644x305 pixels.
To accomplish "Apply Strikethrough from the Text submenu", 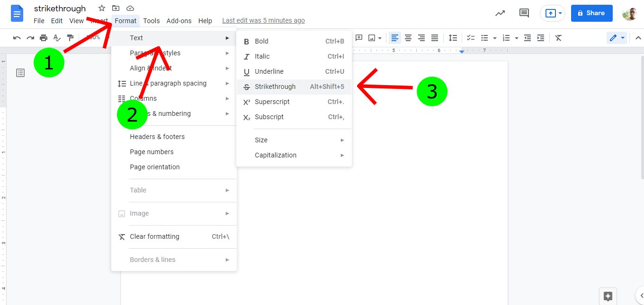I will click(x=275, y=87).
